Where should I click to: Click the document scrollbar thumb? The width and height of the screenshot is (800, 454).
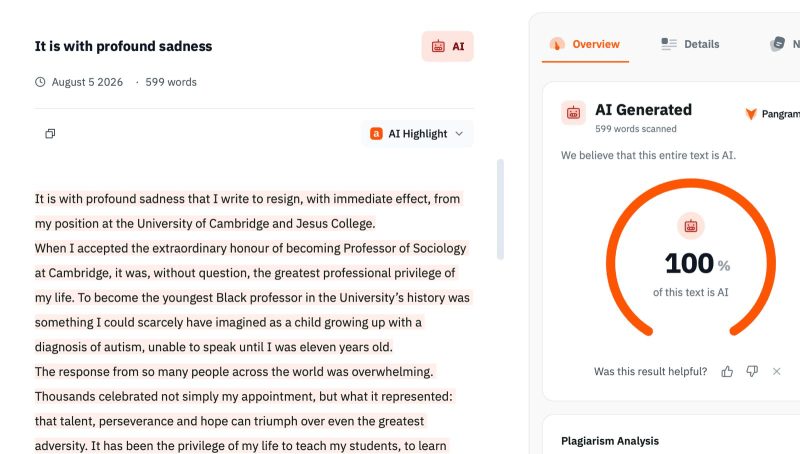pos(501,210)
